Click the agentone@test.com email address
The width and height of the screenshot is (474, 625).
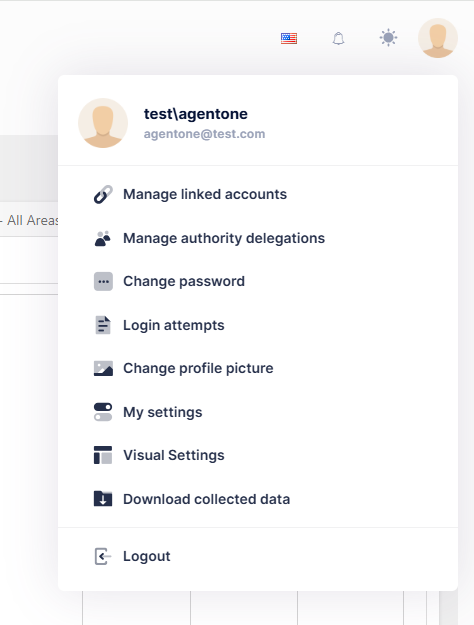click(x=205, y=134)
